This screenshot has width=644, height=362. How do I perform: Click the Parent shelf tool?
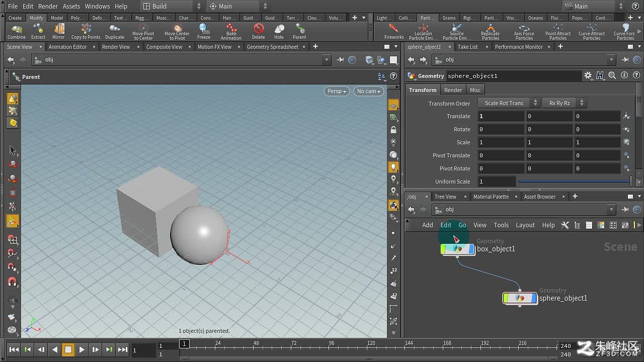299,31
